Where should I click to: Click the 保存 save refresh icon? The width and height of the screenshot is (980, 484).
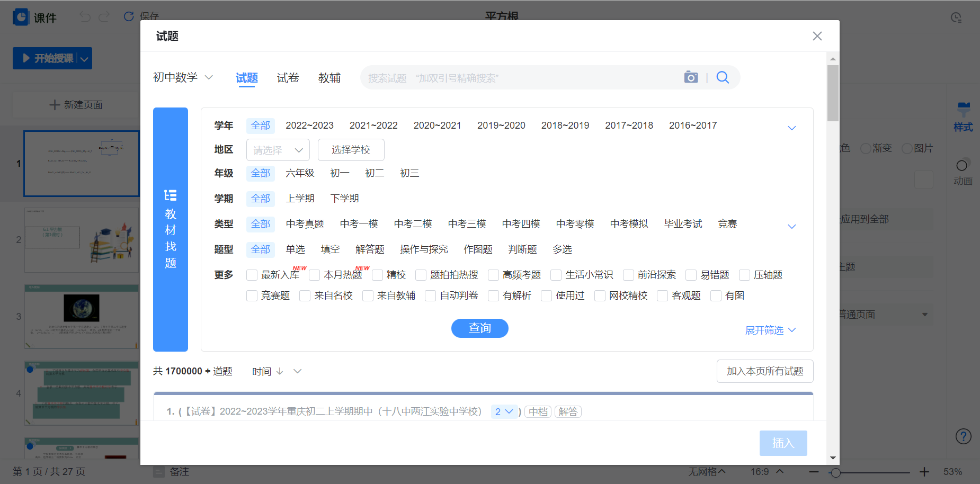tap(129, 16)
